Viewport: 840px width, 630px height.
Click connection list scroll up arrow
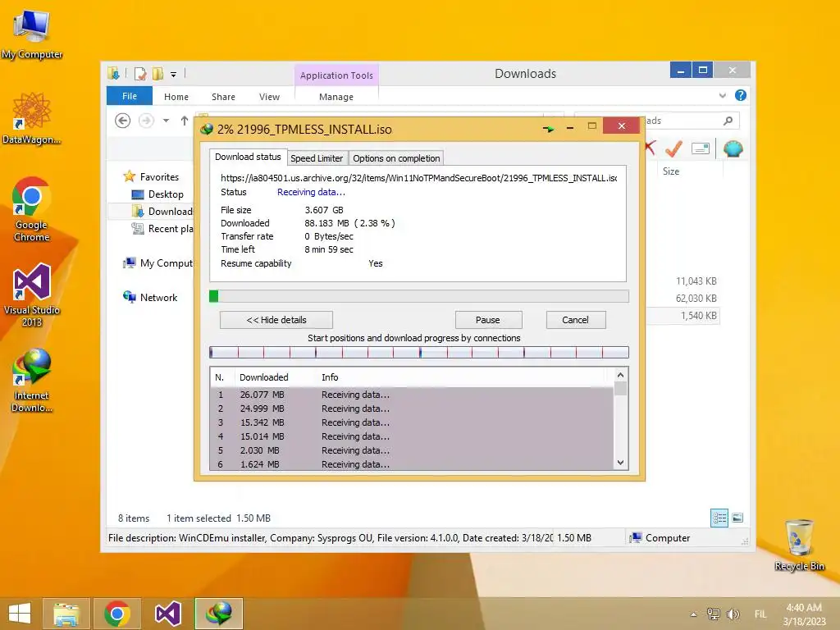[620, 375]
